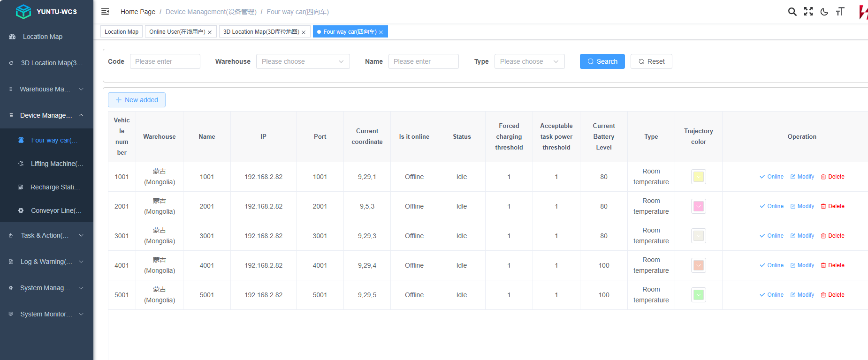Click System Management menu icon

click(11, 288)
